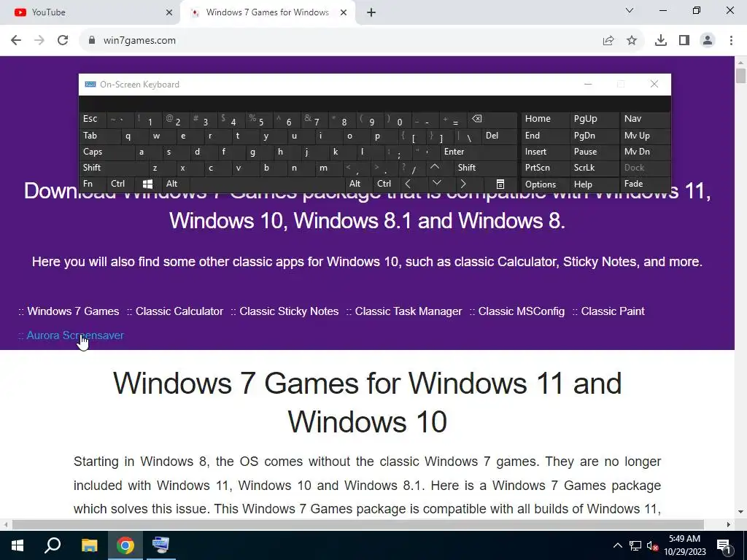Open Options on the On-Screen Keyboard
Screen dimensions: 747x560
[545, 184]
